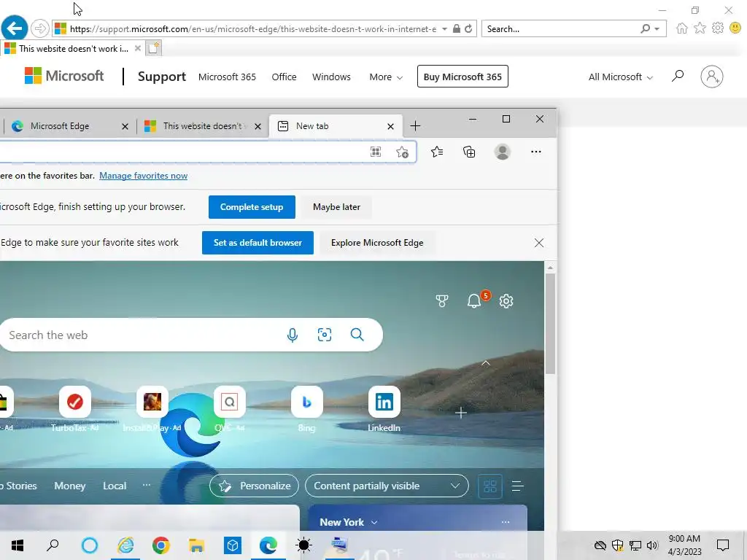Click the Microsoft logo
Image resolution: width=747 pixels, height=560 pixels.
coord(64,76)
